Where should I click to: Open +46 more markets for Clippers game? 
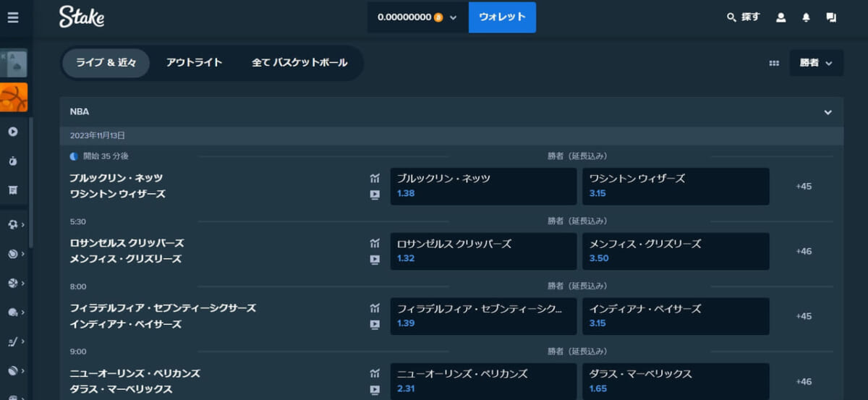(804, 251)
